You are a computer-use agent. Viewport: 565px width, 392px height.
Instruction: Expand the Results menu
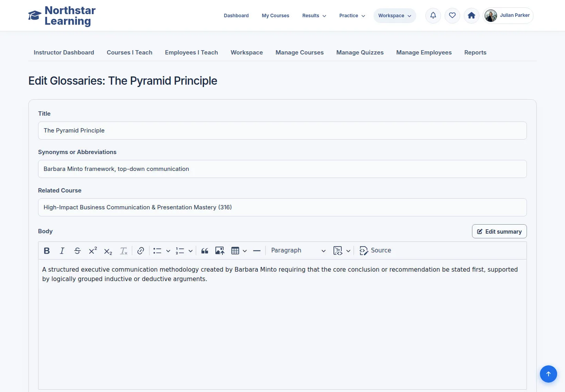314,16
